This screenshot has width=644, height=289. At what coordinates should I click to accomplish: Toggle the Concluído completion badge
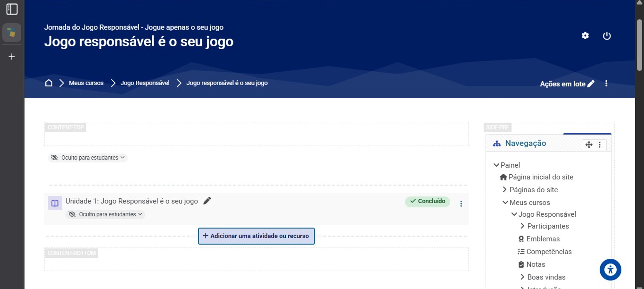(x=428, y=201)
